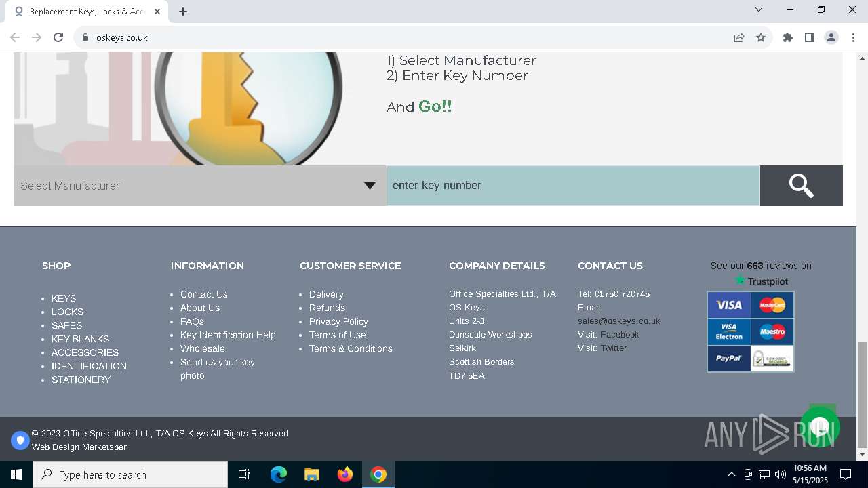868x488 pixels.
Task: Open the About Us link
Action: click(x=200, y=308)
